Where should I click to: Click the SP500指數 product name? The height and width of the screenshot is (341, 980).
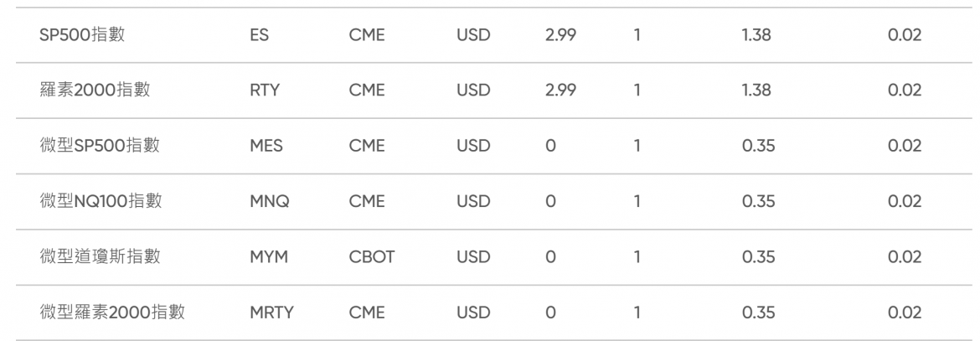[x=83, y=35]
